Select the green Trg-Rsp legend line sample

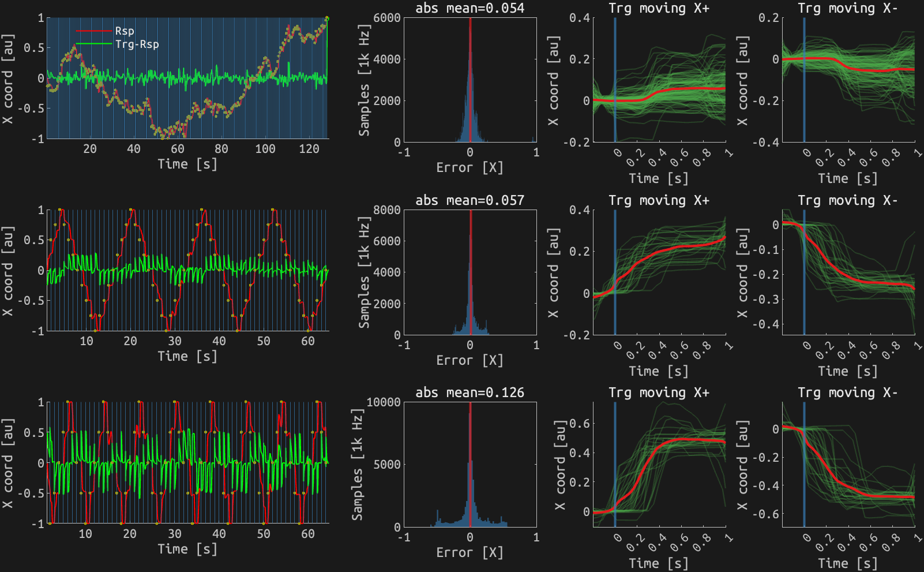coord(93,44)
